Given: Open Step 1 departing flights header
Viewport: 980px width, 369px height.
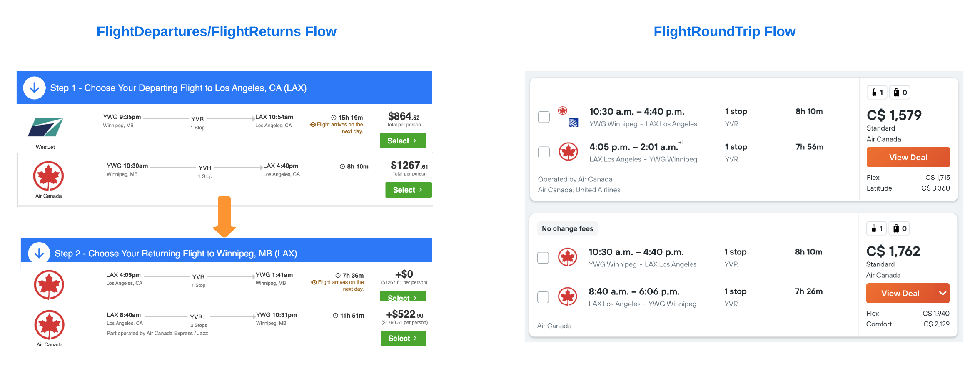Looking at the screenshot, I should tap(178, 88).
